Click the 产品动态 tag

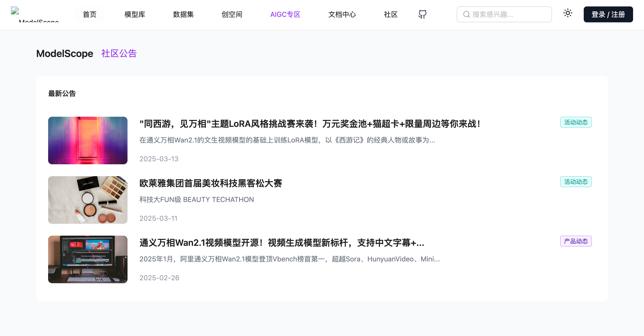click(576, 241)
